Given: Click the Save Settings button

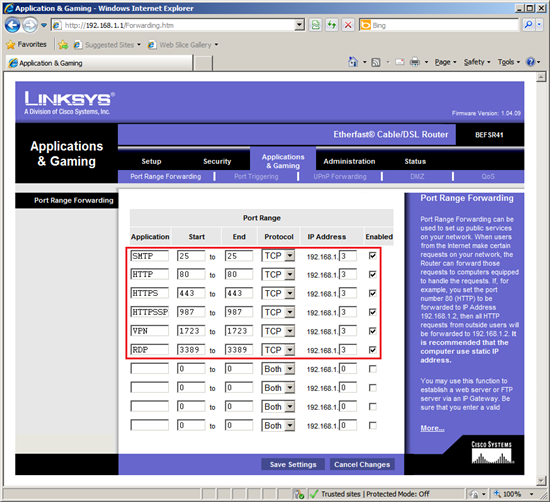Looking at the screenshot, I should 293,464.
